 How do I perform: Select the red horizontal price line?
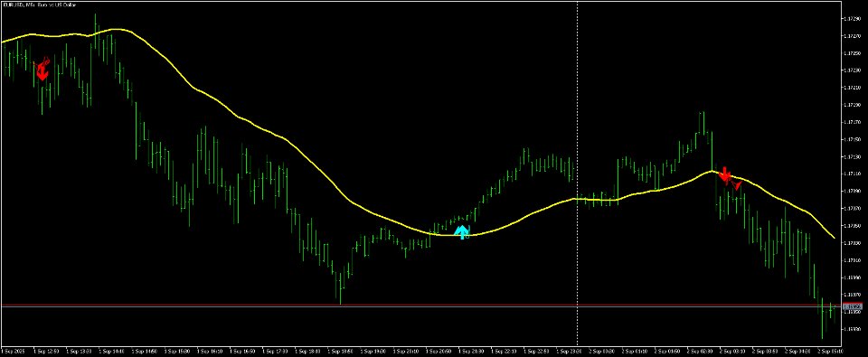pos(420,305)
